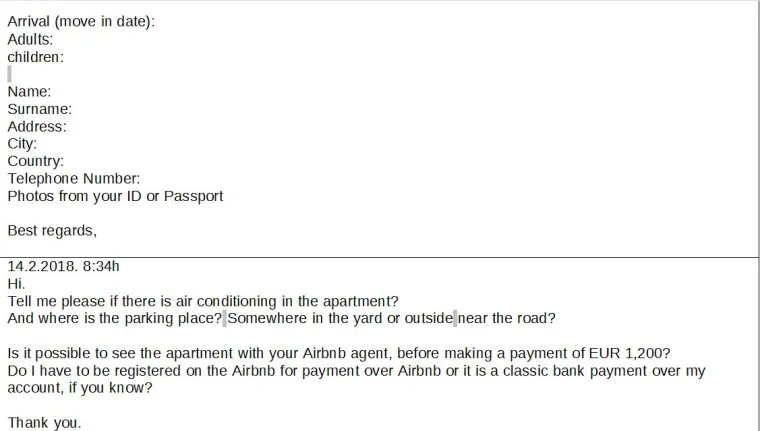Viewport: 760px width, 431px height.
Task: Click the "children:" text line
Action: click(x=35, y=57)
